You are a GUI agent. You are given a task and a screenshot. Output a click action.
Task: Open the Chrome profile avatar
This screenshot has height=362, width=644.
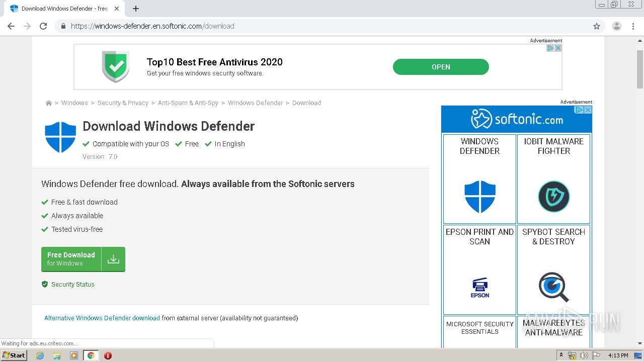(x=617, y=26)
